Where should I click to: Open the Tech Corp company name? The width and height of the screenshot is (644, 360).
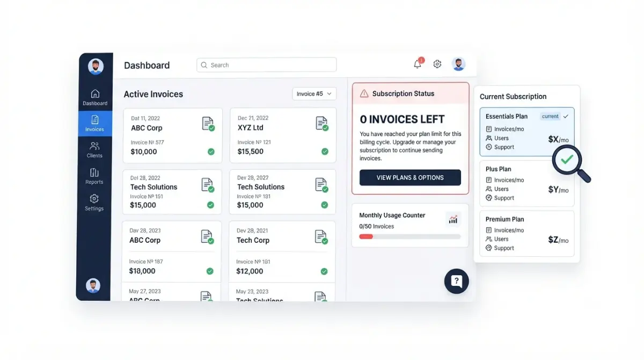coord(253,240)
